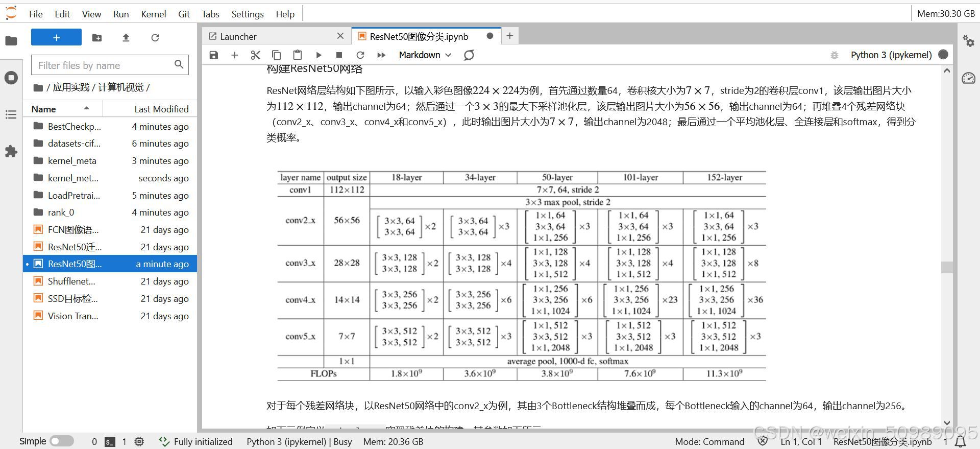Click the terminal count icon in status bar
The height and width of the screenshot is (449, 980).
point(110,442)
